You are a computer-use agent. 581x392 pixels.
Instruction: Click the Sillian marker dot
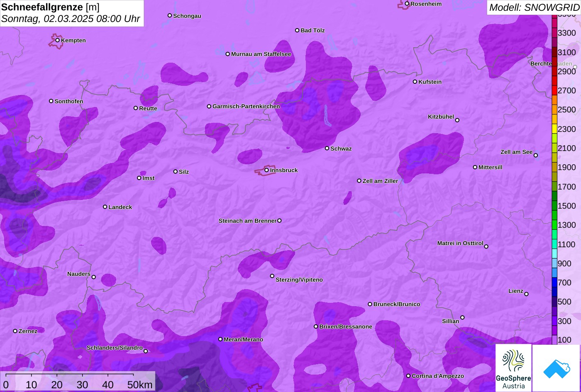point(462,318)
